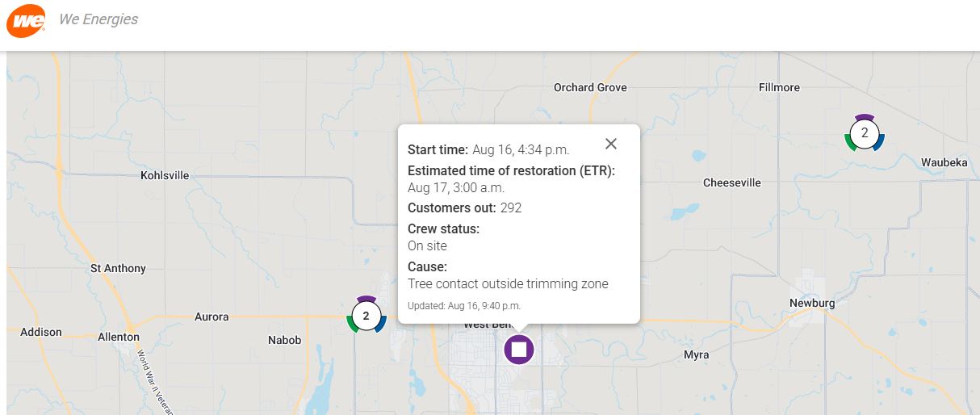Close the outage info popup

click(611, 144)
